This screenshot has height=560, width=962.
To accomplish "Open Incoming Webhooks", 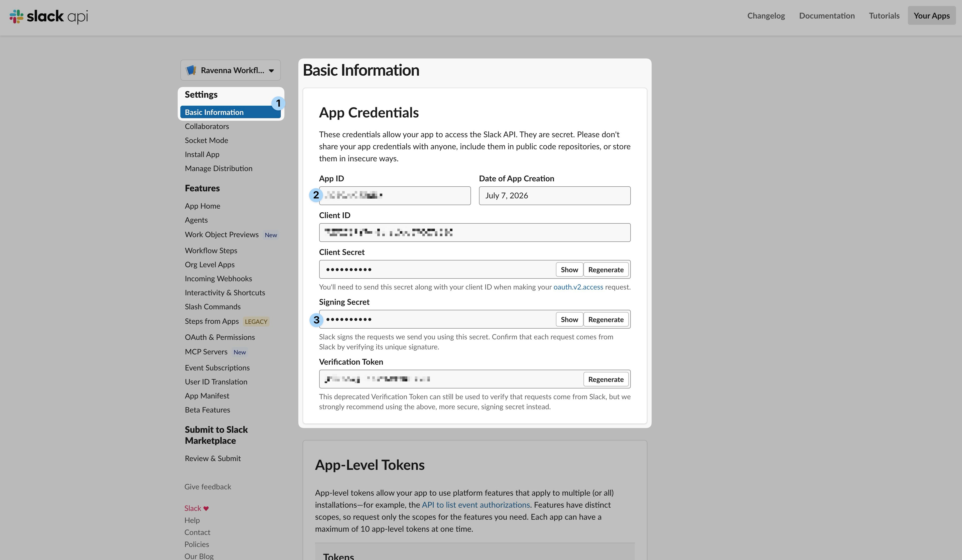I will tap(218, 279).
